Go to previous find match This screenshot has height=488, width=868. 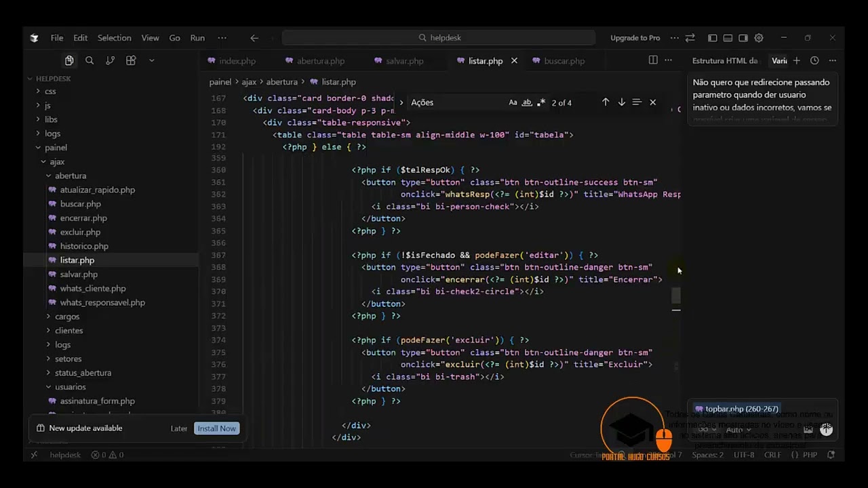pos(606,102)
